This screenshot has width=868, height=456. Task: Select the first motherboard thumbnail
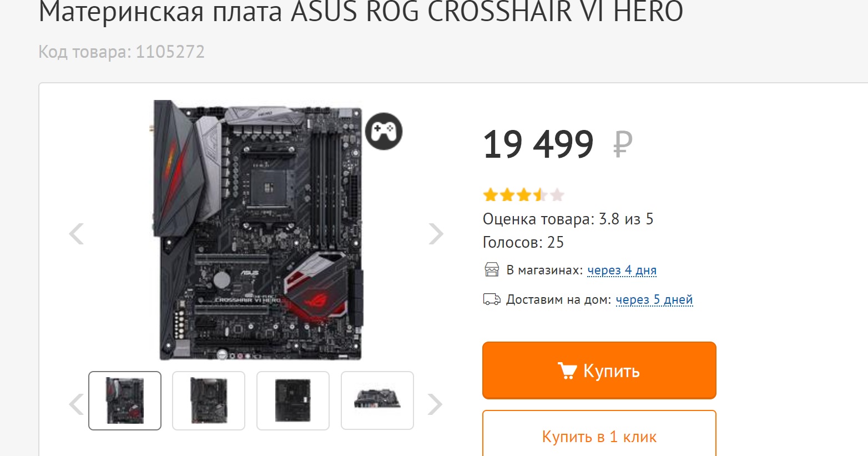[x=125, y=400]
